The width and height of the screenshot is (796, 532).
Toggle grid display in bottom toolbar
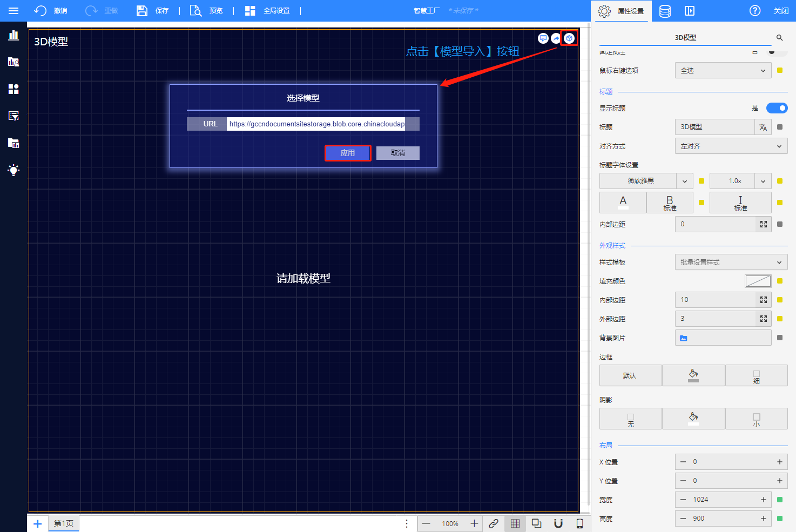[x=515, y=523]
